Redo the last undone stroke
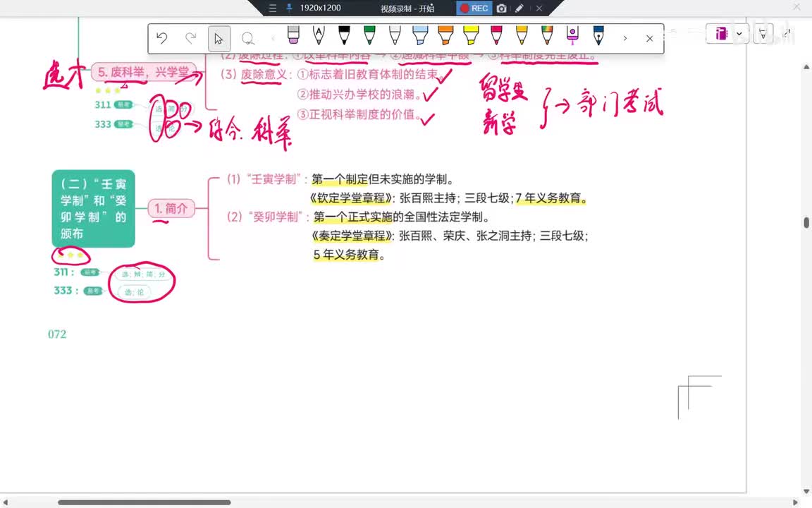 coord(190,38)
